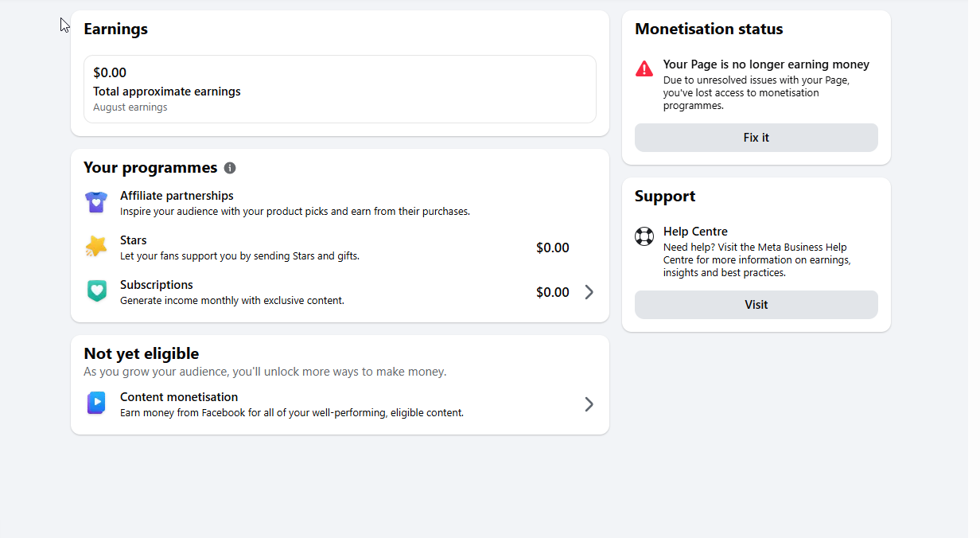Click the Stars $0.00 earnings amount
The image size is (980, 538).
(x=553, y=248)
